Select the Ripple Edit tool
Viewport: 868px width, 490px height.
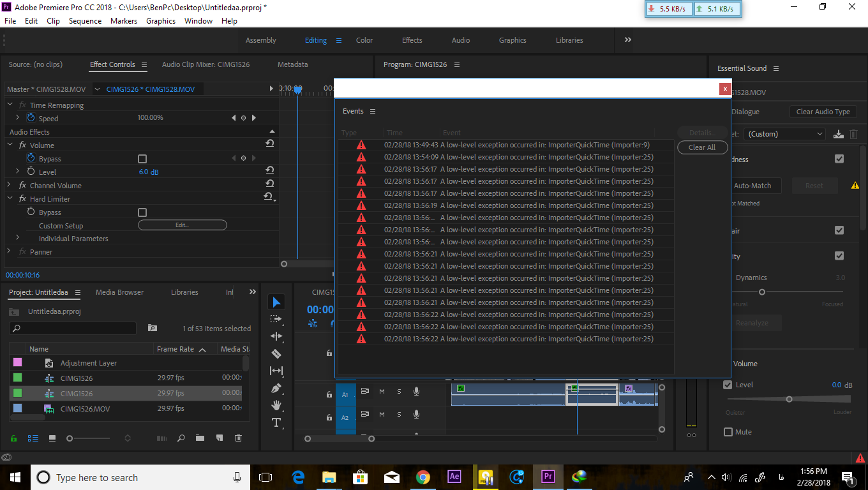[276, 336]
